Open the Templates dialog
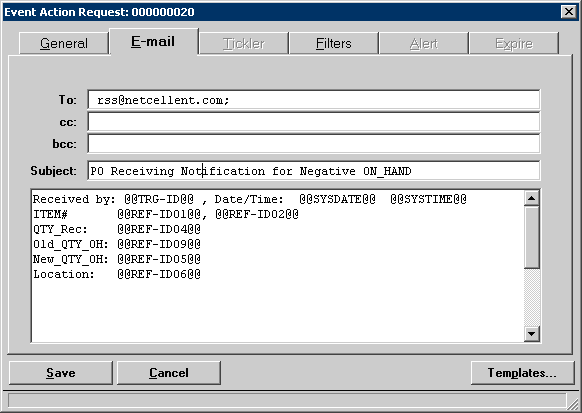582x413 pixels. [522, 373]
